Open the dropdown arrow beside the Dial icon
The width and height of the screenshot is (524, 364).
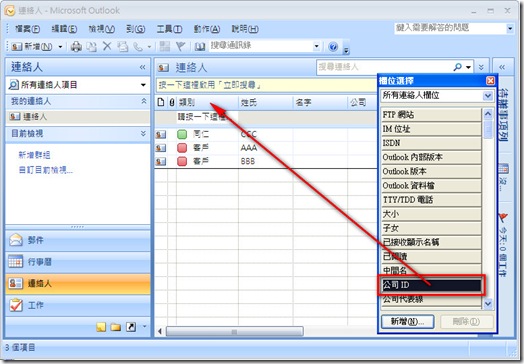click(149, 47)
